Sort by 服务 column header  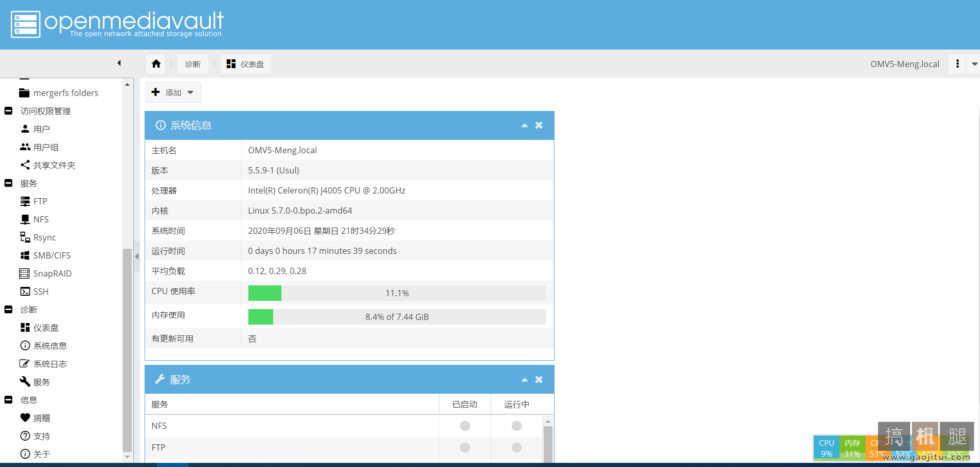pyautogui.click(x=292, y=404)
